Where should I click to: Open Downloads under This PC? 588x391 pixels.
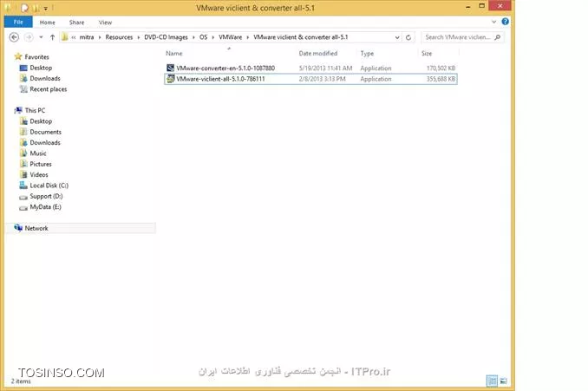pyautogui.click(x=45, y=143)
